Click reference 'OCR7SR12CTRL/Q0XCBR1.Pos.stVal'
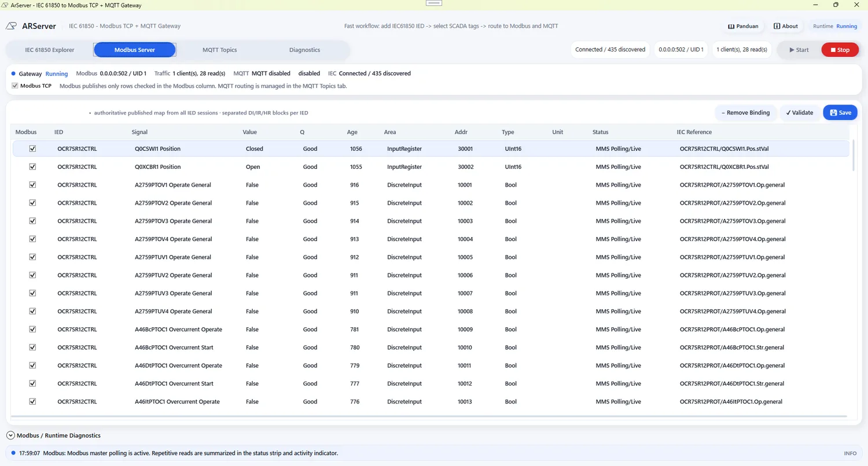 click(x=724, y=167)
